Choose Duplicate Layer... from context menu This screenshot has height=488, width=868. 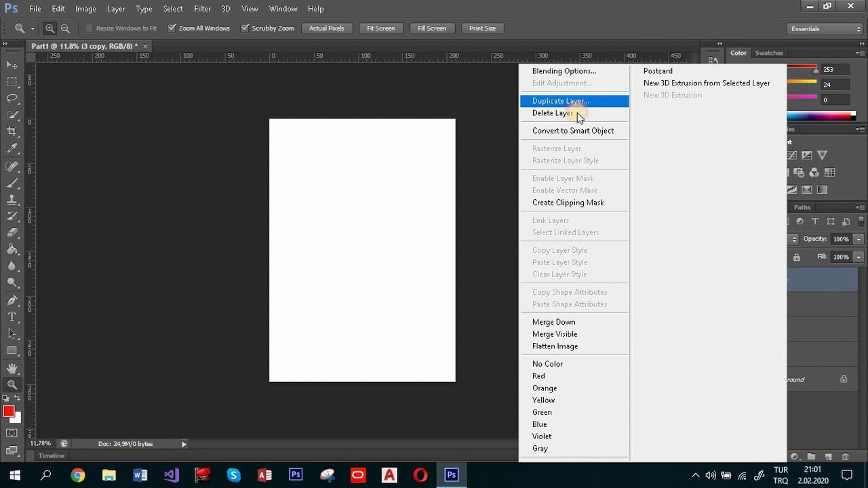click(574, 101)
